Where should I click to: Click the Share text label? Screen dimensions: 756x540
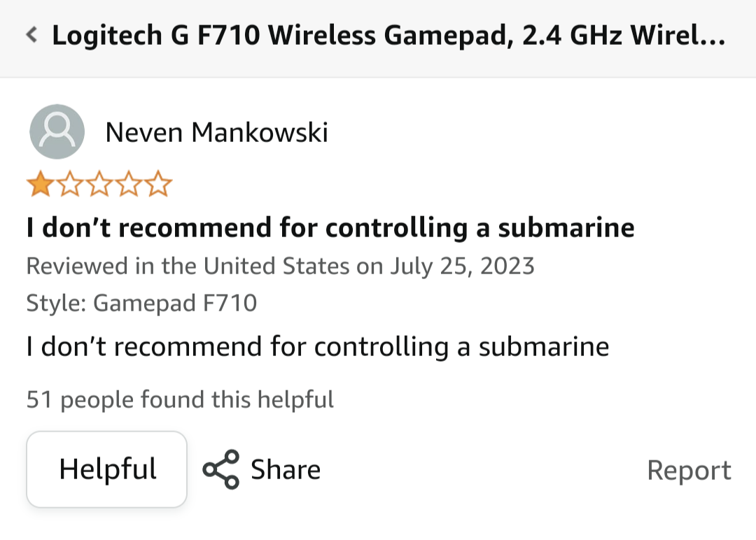pos(286,469)
